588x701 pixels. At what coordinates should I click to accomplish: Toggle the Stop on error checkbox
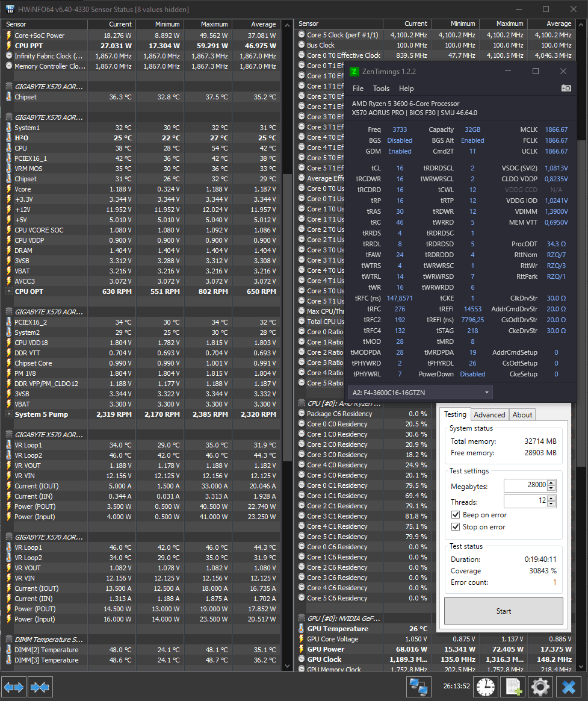456,526
